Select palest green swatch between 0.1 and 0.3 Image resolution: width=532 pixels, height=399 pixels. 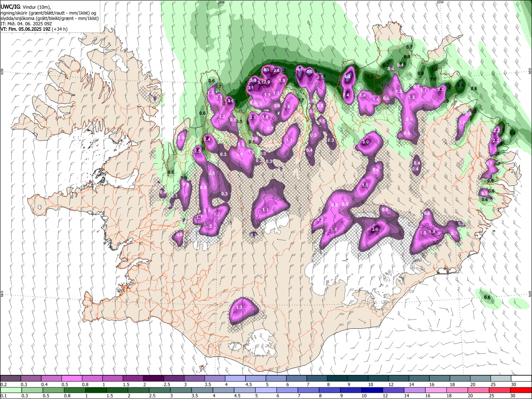tap(10, 390)
